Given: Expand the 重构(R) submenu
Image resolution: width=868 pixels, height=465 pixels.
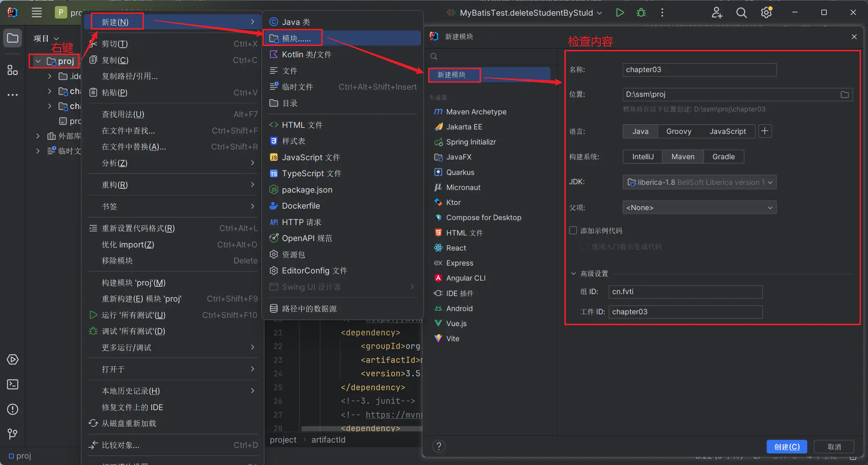Looking at the screenshot, I should [173, 185].
